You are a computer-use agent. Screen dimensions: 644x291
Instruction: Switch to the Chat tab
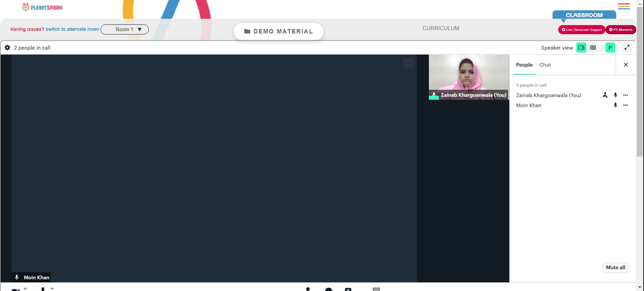(x=545, y=65)
